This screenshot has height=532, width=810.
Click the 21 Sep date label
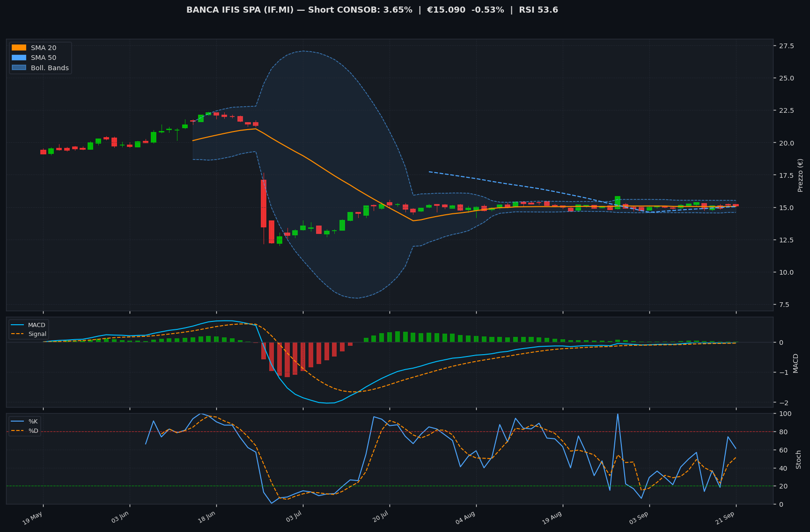coord(725,518)
